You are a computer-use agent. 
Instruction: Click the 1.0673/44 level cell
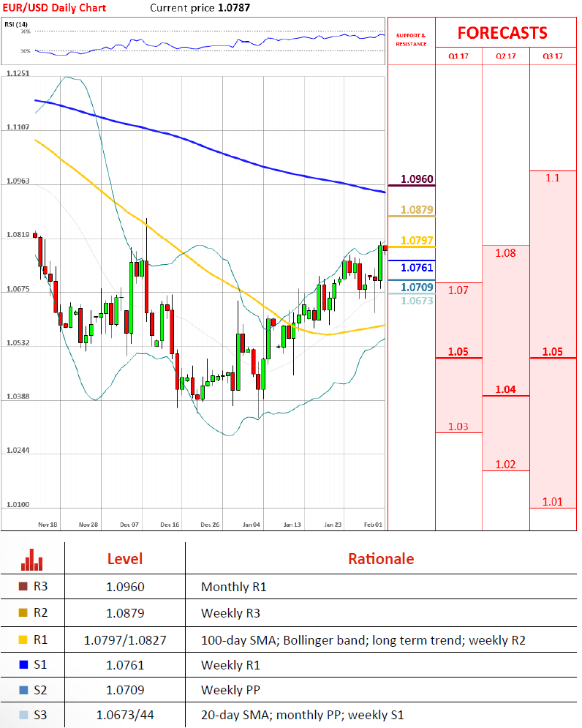coord(125,715)
